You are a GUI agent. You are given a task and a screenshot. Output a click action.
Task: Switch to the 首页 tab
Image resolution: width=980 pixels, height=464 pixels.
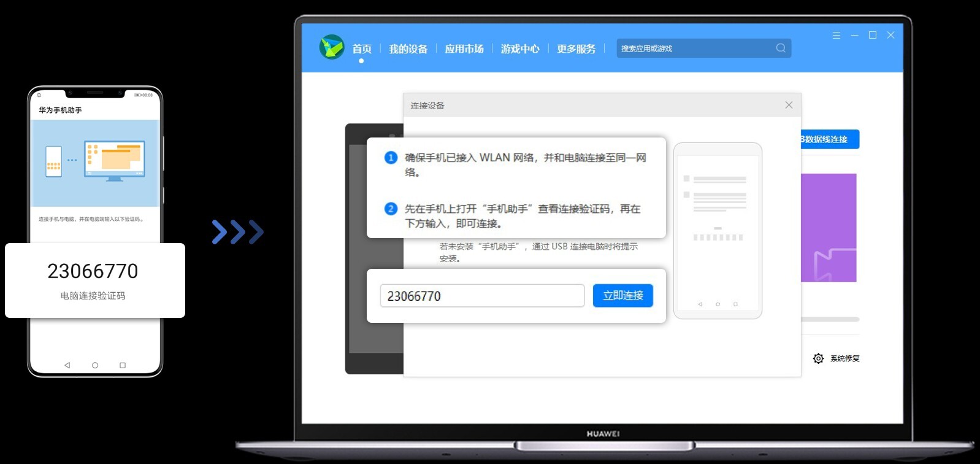click(x=361, y=48)
